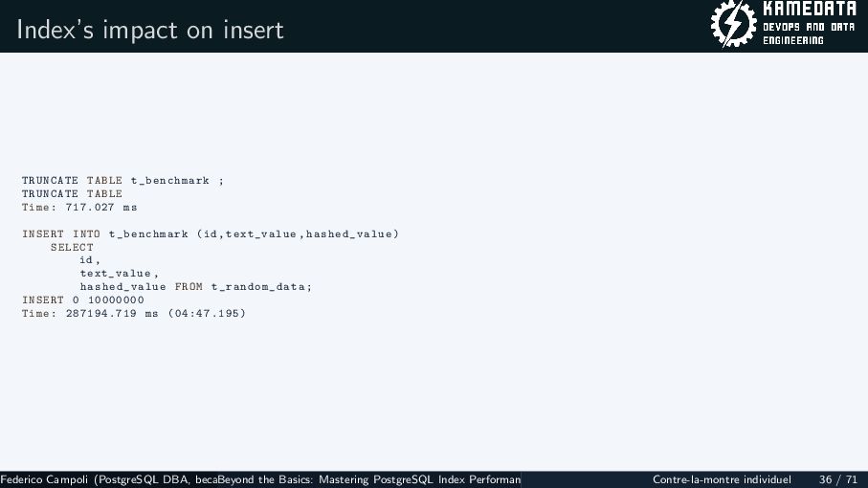The width and height of the screenshot is (868, 488).
Task: Click the TRUNCATE TABLE t_benchmark command line
Action: pos(122,181)
